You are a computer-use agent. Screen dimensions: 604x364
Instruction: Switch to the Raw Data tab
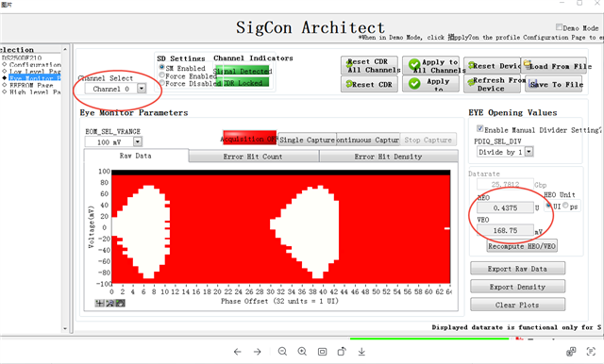pos(136,156)
